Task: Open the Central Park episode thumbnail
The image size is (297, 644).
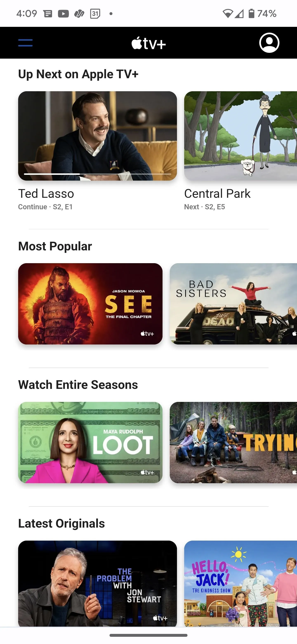Action: (240, 136)
